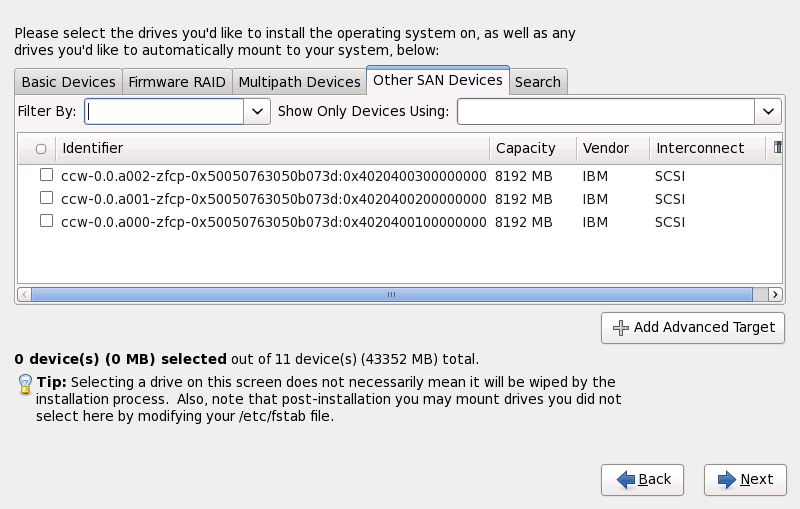Toggle the select-all checkbox in header
The image size is (800, 509).
click(41, 149)
